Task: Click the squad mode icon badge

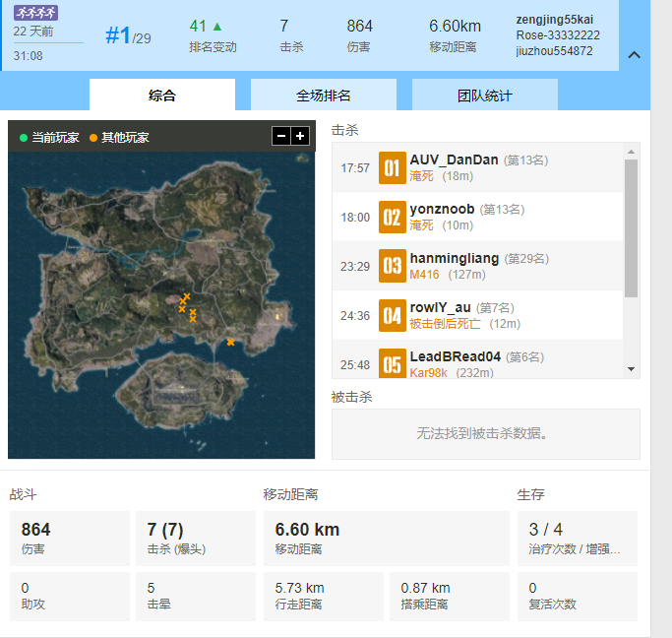Action: (36, 13)
